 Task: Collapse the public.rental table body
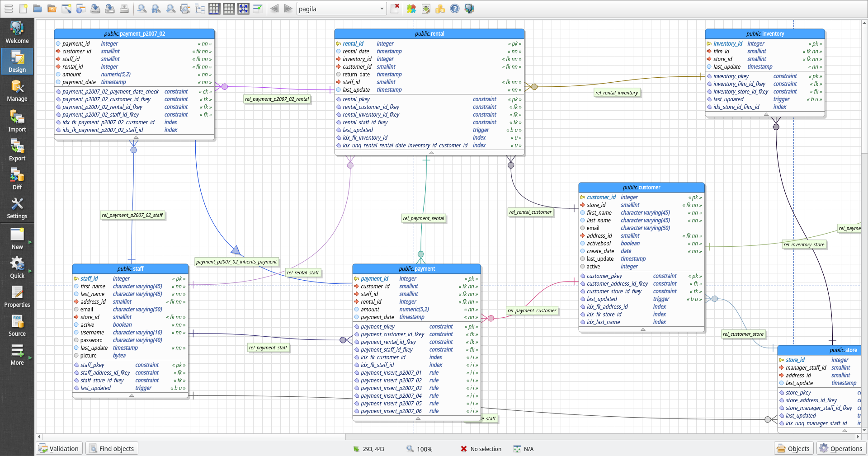430,153
